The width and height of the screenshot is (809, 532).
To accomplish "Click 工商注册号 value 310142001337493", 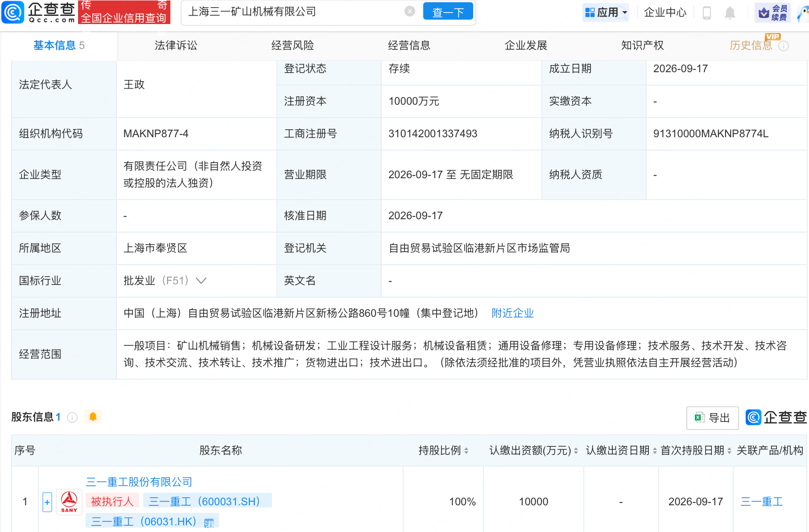I will coord(433,134).
